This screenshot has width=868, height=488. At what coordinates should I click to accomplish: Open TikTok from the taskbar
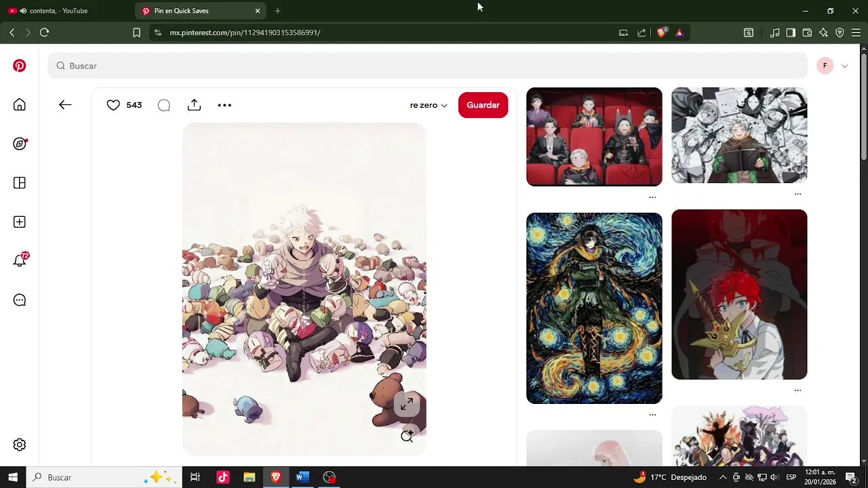point(222,477)
